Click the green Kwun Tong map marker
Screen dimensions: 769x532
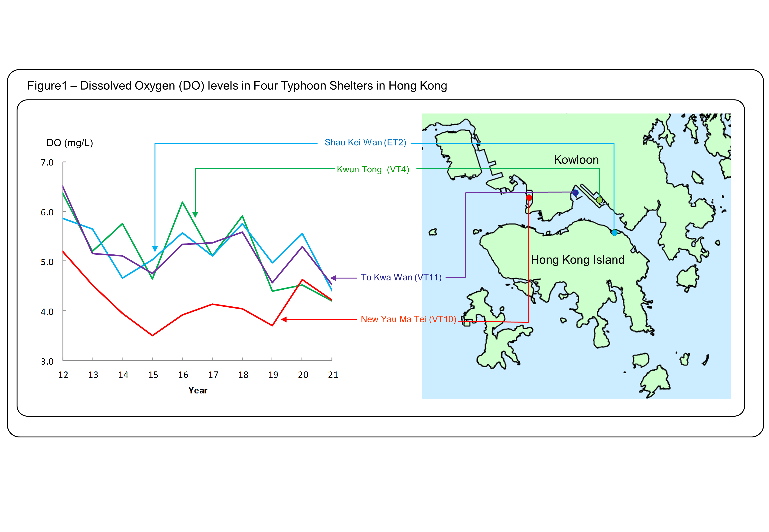(x=599, y=200)
